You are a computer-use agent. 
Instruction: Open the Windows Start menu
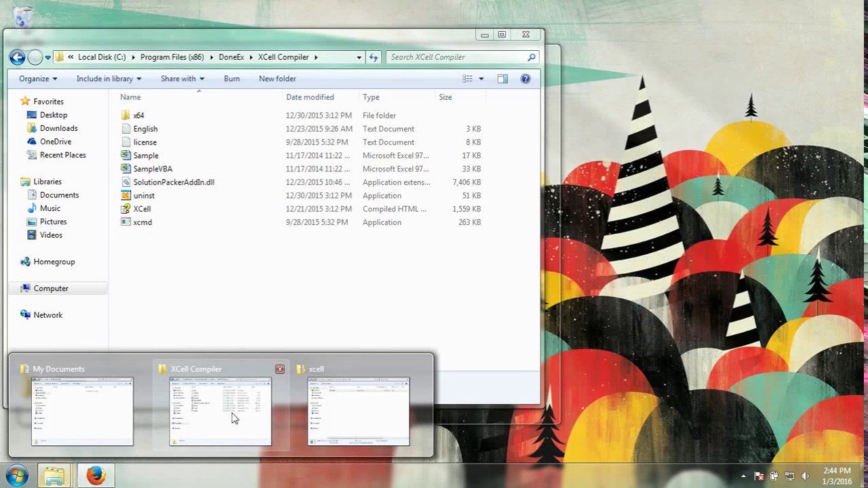point(16,475)
